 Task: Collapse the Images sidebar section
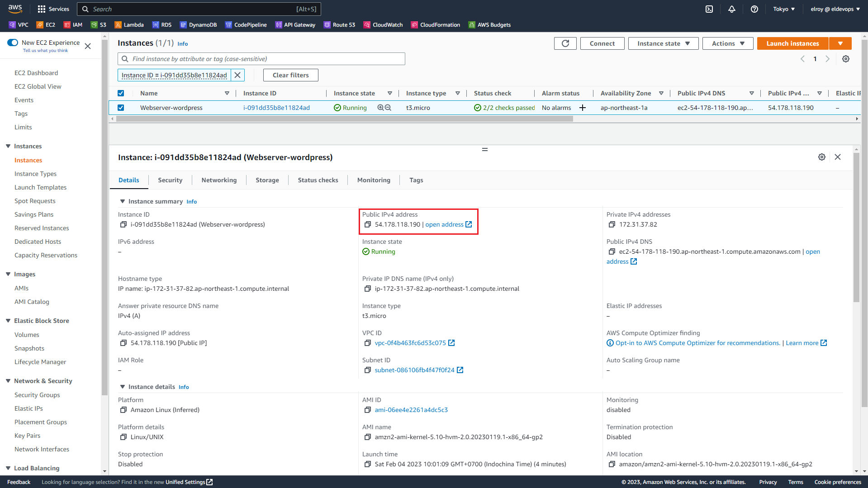[x=8, y=274]
